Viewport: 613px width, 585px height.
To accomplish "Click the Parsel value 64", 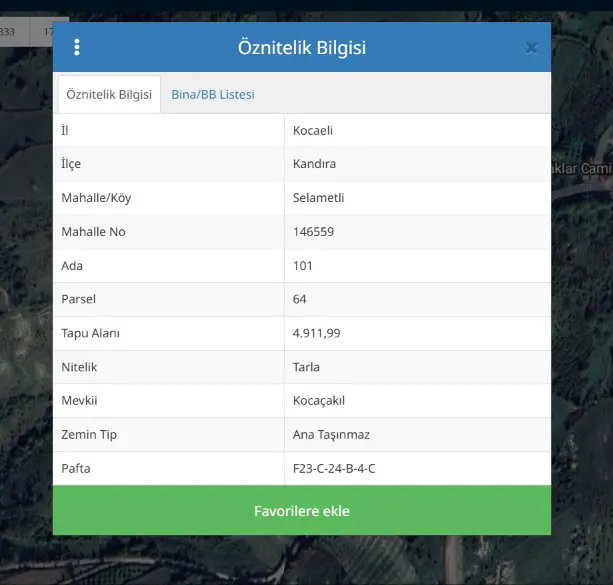I will coord(300,299).
